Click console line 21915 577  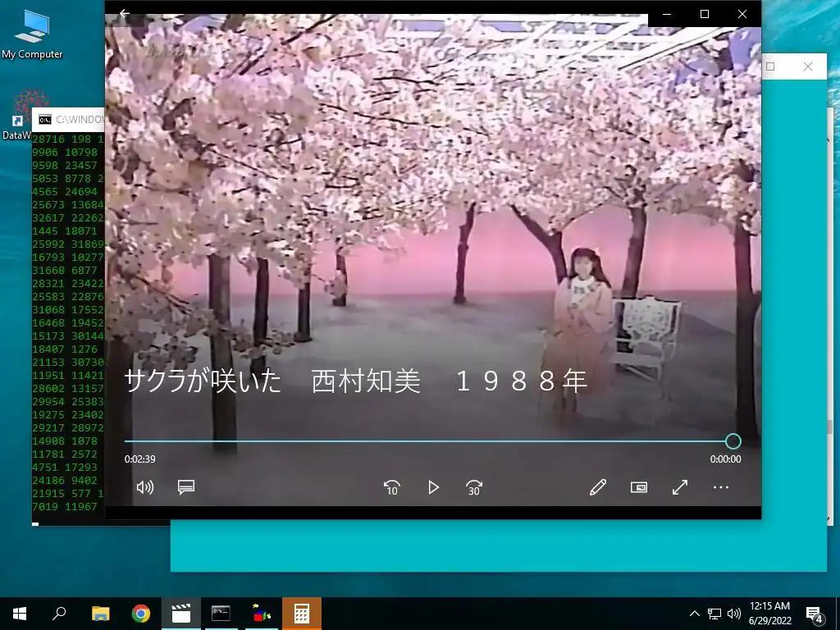tap(68, 493)
